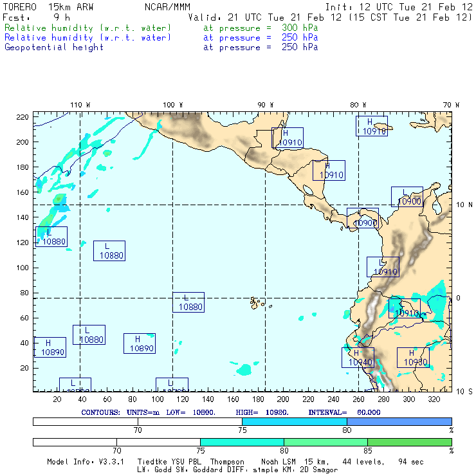Click the H 10940 box over Peru
Viewport: 476px width, 476px height.
(x=358, y=358)
